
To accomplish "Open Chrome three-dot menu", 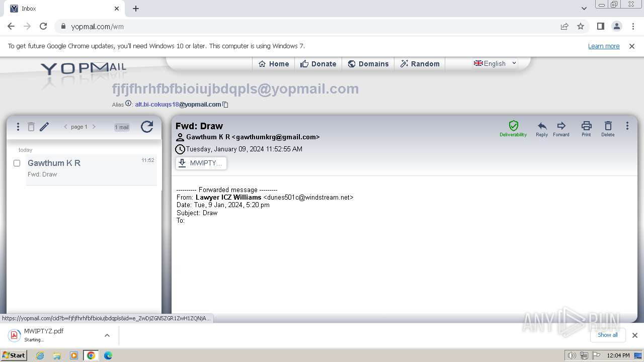I will pos(633,26).
